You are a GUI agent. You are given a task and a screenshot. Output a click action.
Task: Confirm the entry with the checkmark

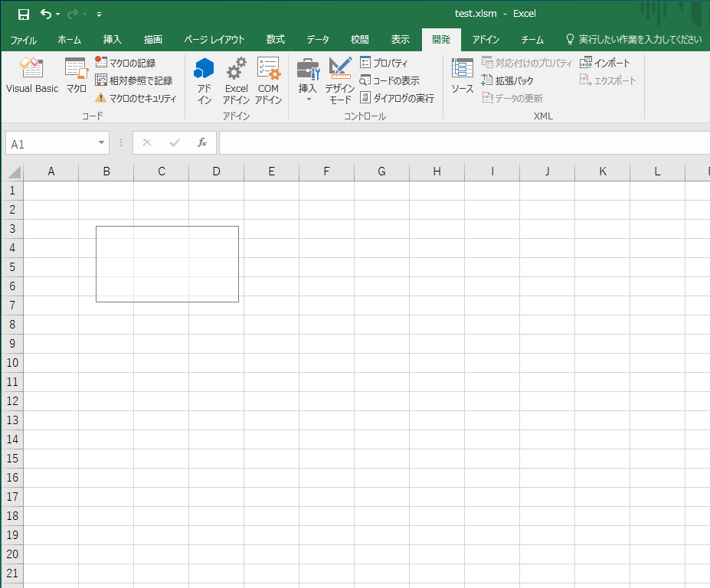(x=175, y=143)
